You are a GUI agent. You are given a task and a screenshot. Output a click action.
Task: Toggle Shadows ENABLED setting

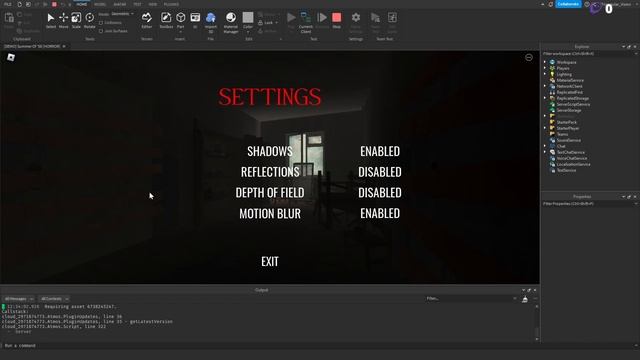(x=380, y=151)
